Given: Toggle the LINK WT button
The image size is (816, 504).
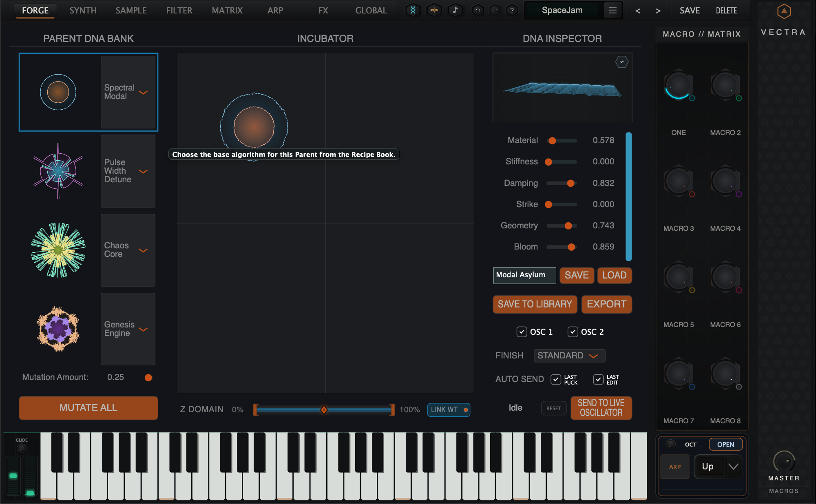Looking at the screenshot, I should tap(449, 410).
